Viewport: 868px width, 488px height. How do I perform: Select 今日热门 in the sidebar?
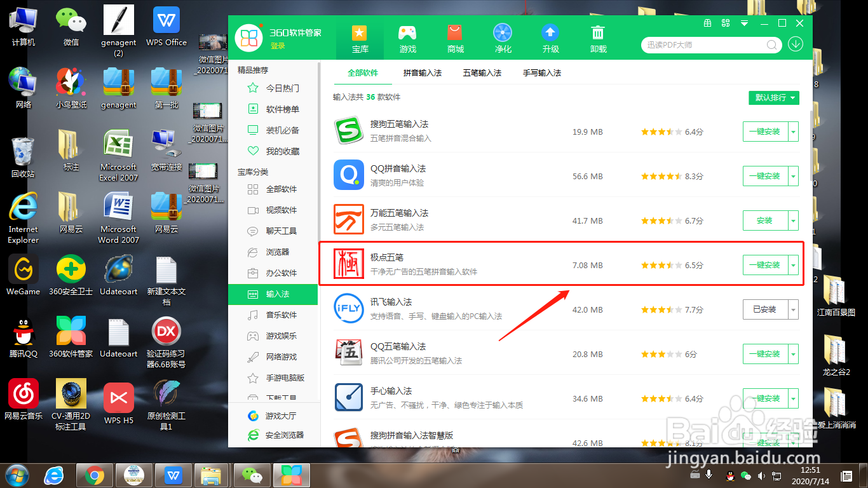click(273, 88)
